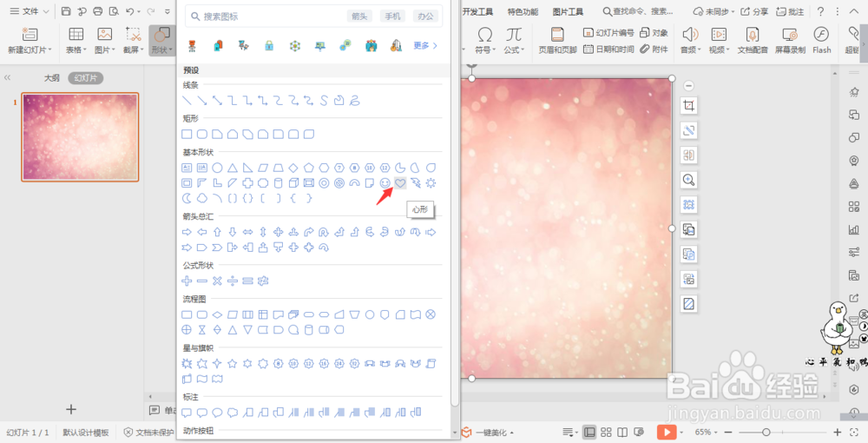This screenshot has height=443, width=868.
Task: Pick the up arrow block shape
Action: (x=218, y=232)
